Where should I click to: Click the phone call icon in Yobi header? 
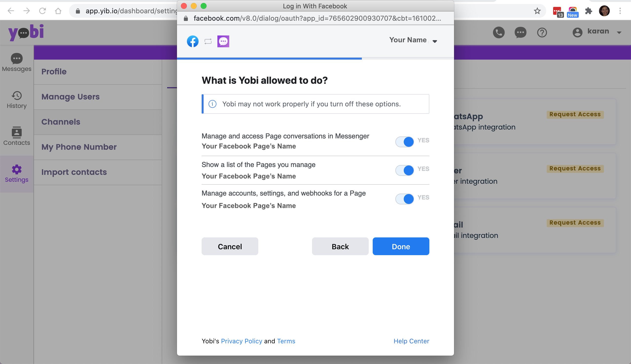point(499,33)
